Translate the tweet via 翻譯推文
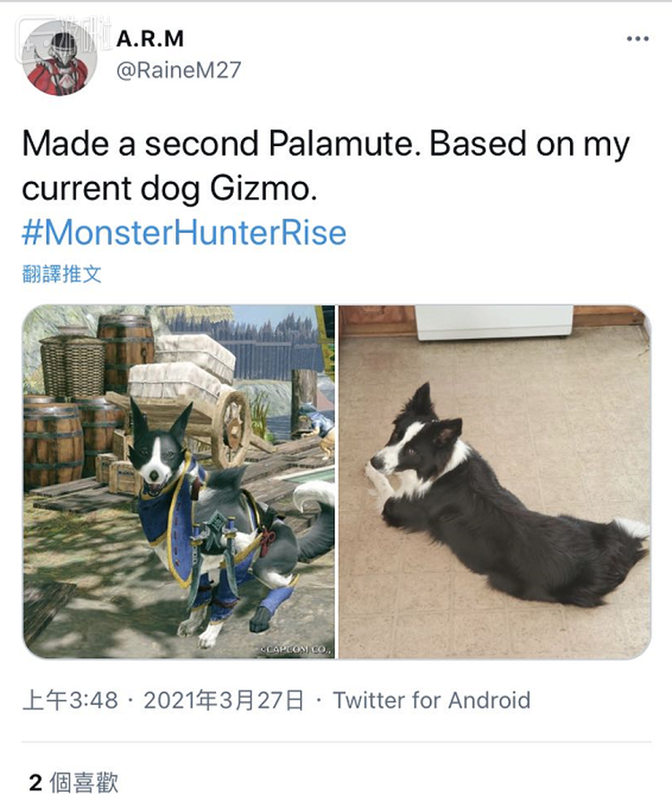This screenshot has height=807, width=672. tap(62, 273)
